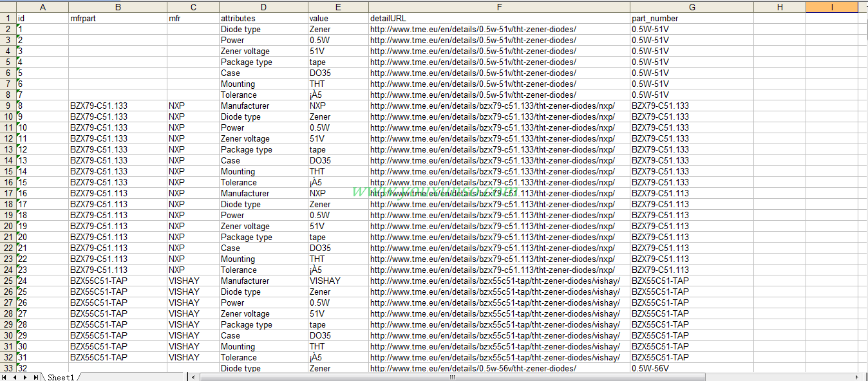Click the 'value' header cell

pyautogui.click(x=338, y=19)
